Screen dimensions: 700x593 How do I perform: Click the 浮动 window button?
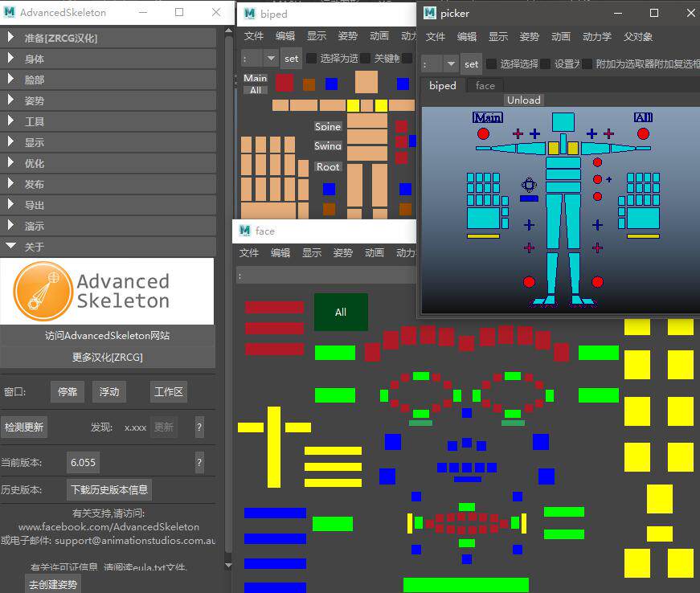pos(109,392)
